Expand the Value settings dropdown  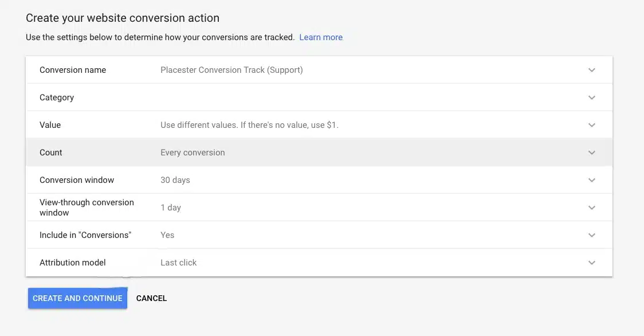coord(592,124)
